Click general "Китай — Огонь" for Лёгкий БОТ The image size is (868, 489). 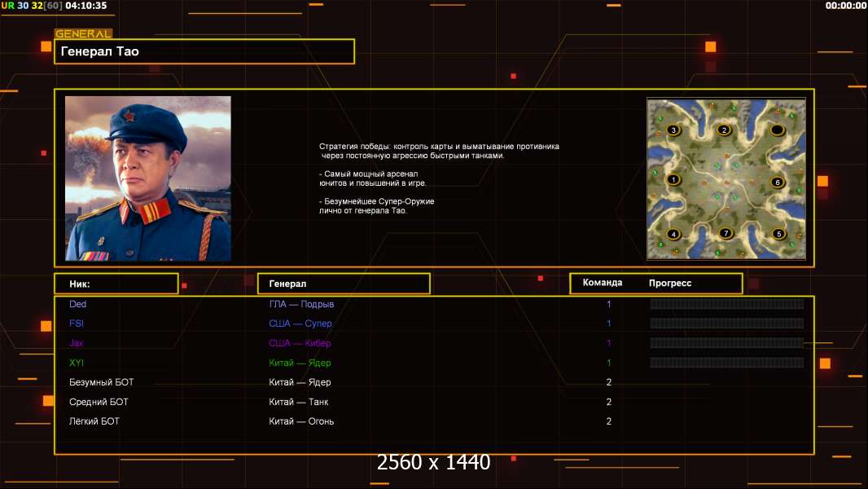click(x=301, y=421)
